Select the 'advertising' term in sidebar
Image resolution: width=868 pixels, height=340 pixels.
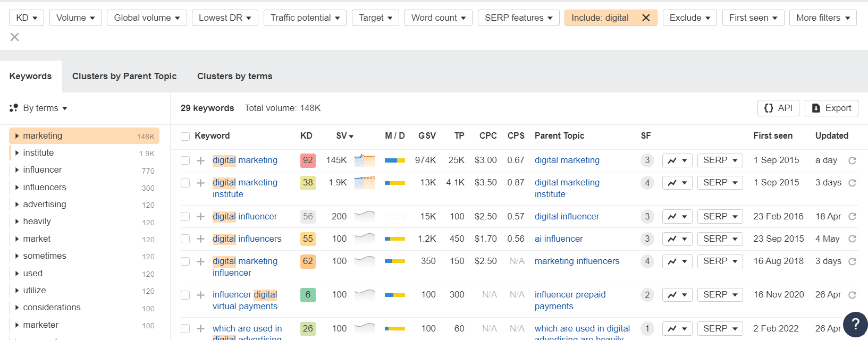(x=85, y=205)
